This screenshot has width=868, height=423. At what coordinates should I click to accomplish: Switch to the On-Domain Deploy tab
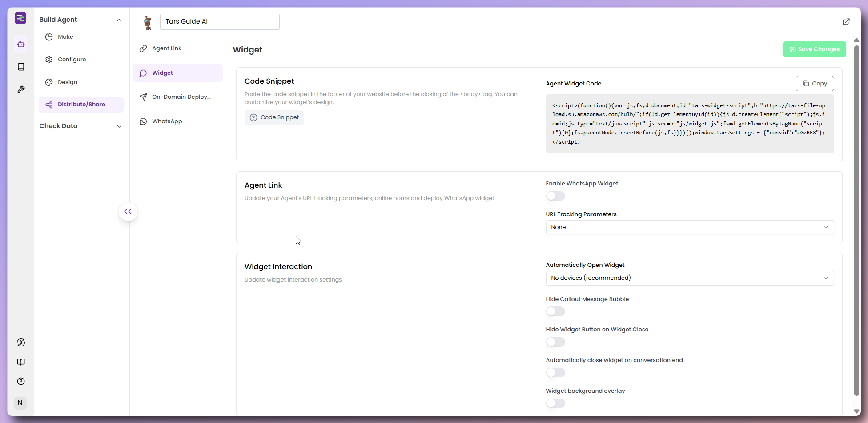click(x=178, y=97)
